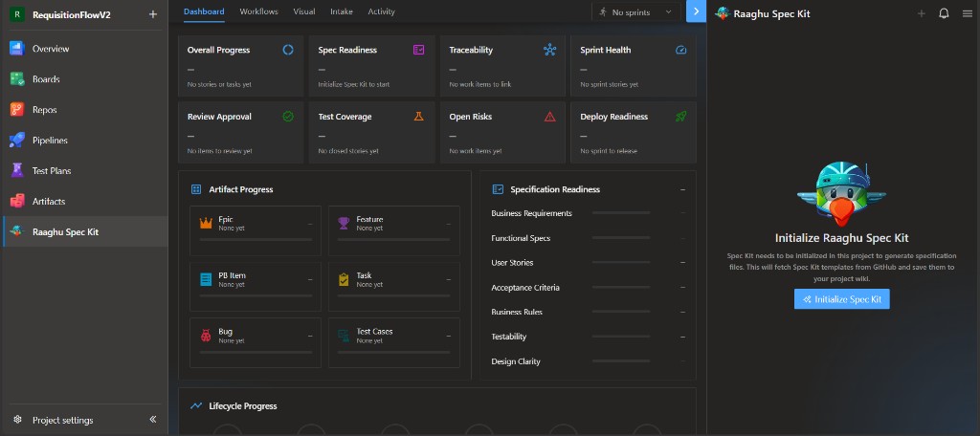Click the PB Item list icon
The image size is (980, 436).
207,279
